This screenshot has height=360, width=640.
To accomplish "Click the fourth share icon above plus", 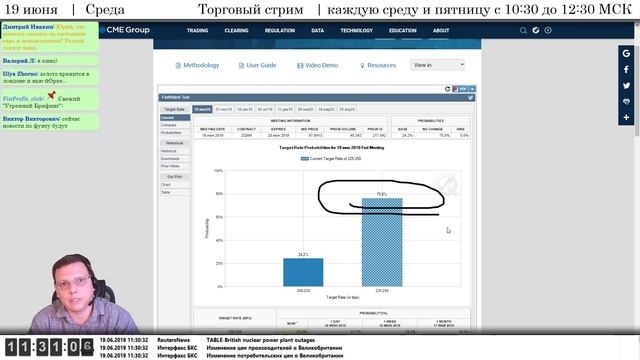I will pos(626,101).
